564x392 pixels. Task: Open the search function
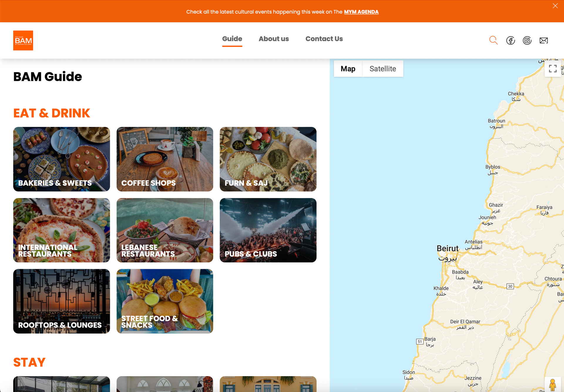coord(493,40)
